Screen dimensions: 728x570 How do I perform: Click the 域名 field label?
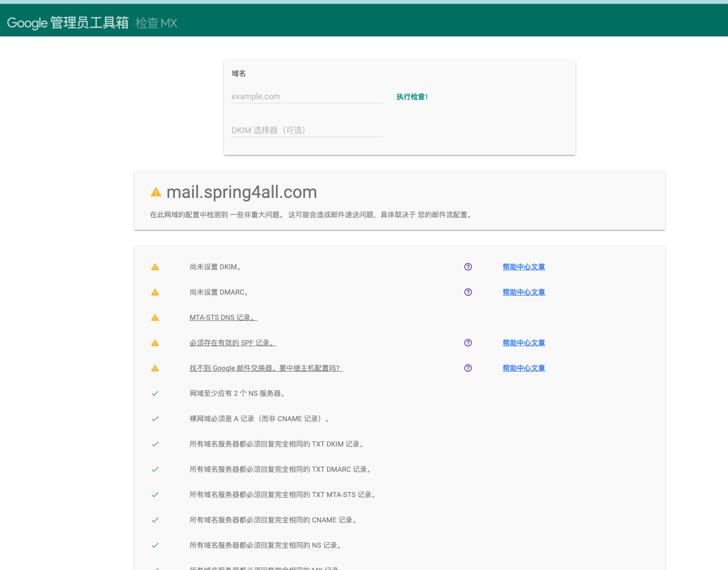239,73
